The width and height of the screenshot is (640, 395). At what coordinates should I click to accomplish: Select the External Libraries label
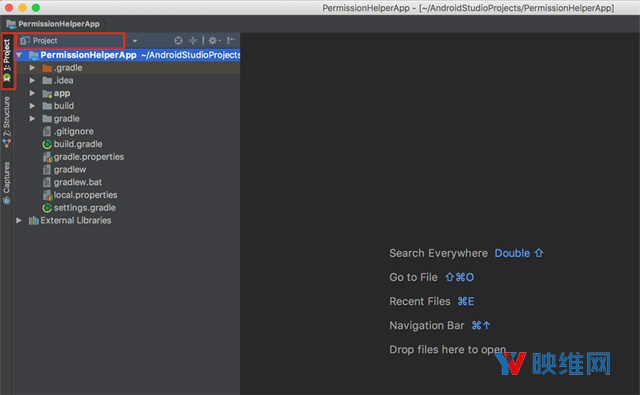[x=76, y=220]
